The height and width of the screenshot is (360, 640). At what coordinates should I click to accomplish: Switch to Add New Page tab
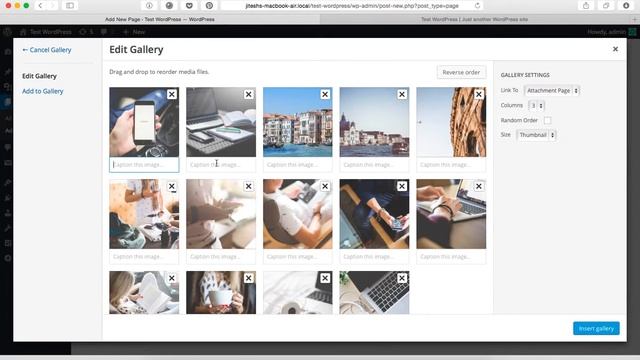coord(160,19)
